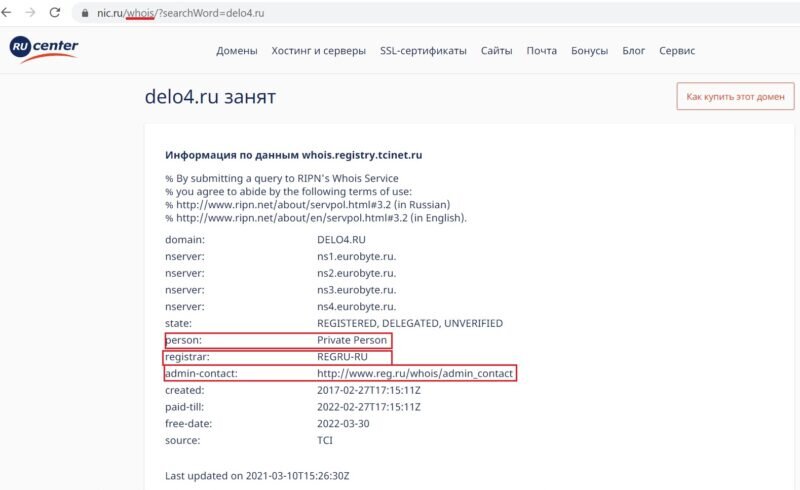
Task: Click the created: field label
Action: point(184,390)
